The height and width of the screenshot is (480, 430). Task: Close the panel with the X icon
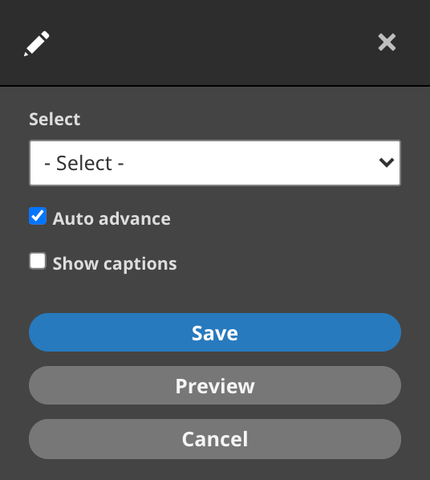387,42
